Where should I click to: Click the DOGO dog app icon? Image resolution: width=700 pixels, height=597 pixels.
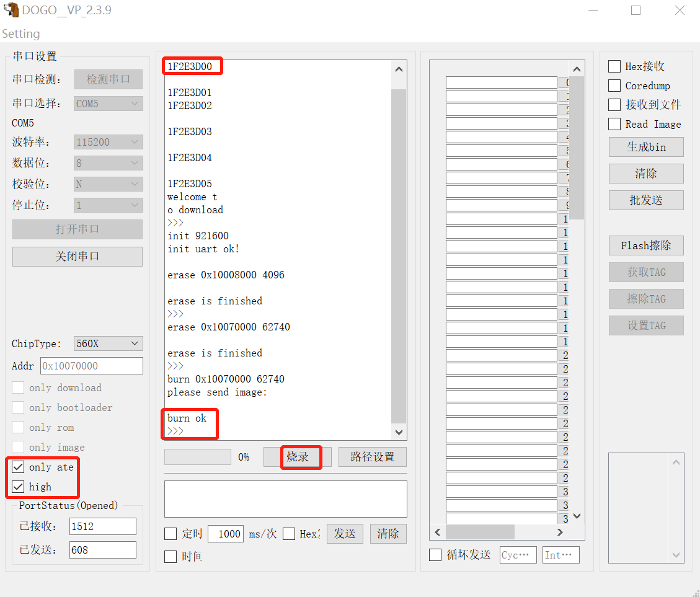11,10
